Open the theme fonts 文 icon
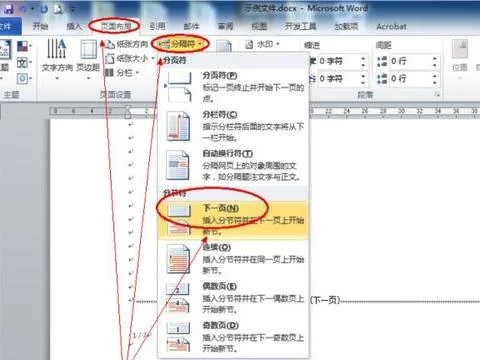 point(24,62)
